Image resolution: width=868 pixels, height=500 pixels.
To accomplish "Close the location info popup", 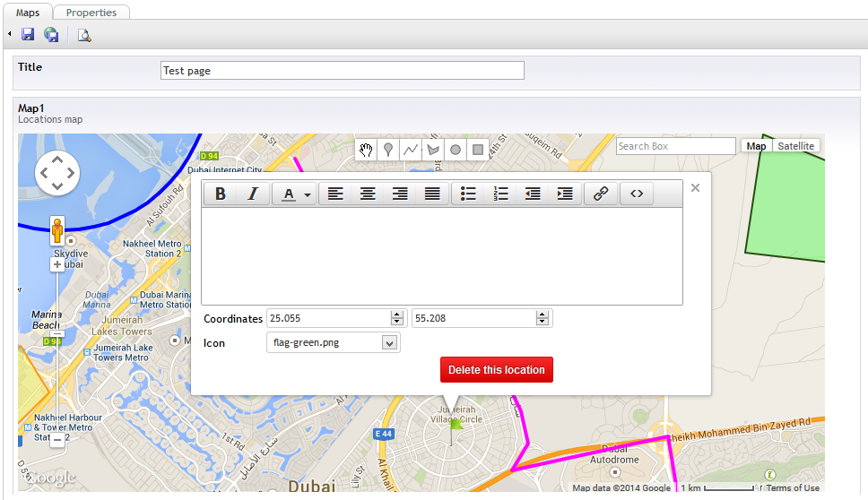I will 695,188.
